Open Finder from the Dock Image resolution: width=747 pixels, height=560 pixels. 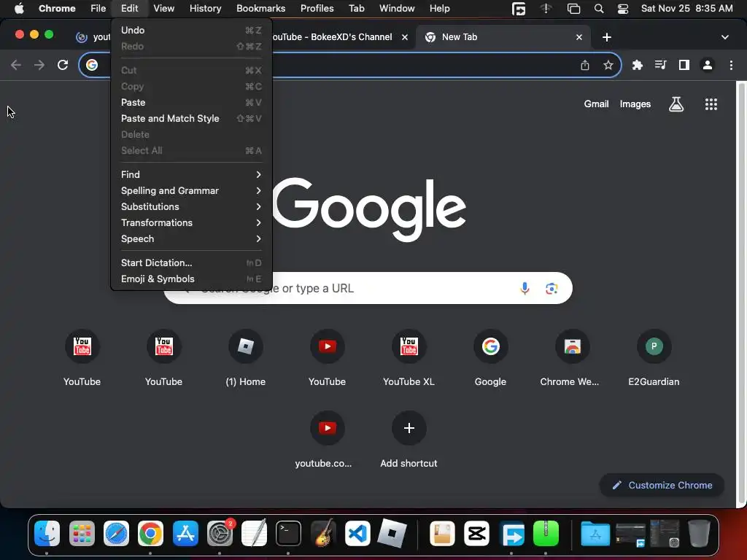[47, 533]
